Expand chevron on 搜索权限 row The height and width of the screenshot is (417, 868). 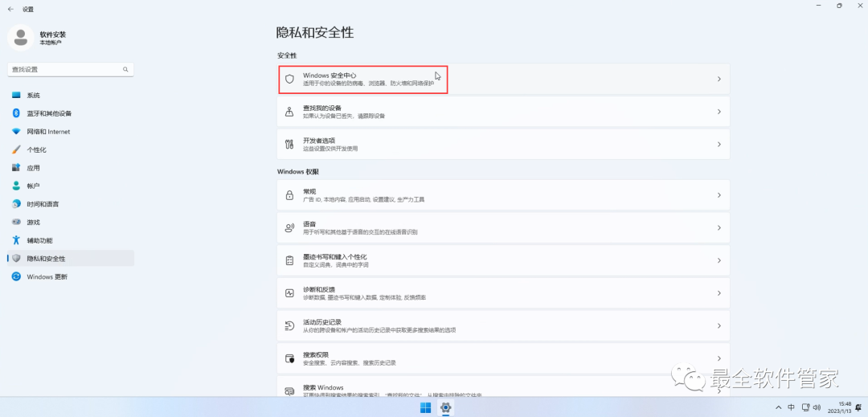[x=719, y=358]
